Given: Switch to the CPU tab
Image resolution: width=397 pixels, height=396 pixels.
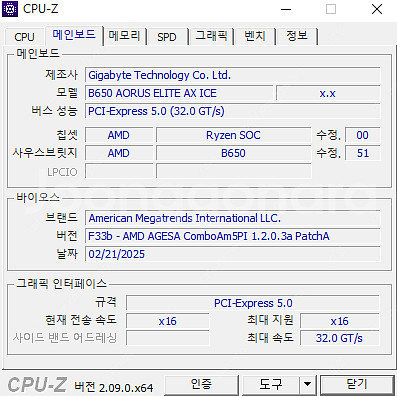Looking at the screenshot, I should coord(24,37).
